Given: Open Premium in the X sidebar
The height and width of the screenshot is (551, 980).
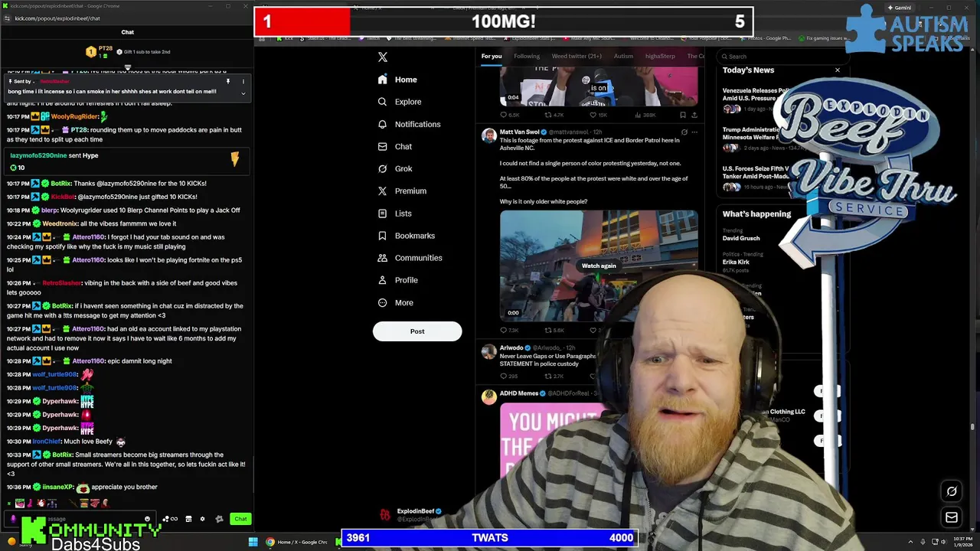Looking at the screenshot, I should click(402, 191).
